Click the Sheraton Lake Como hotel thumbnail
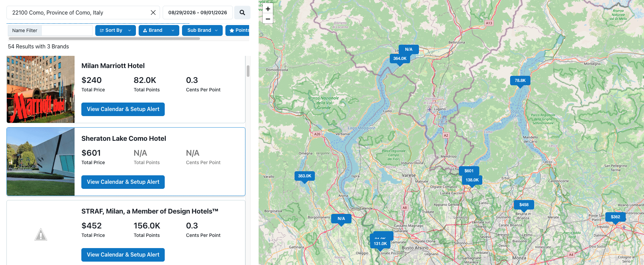Image resolution: width=644 pixels, height=265 pixels. tap(41, 162)
